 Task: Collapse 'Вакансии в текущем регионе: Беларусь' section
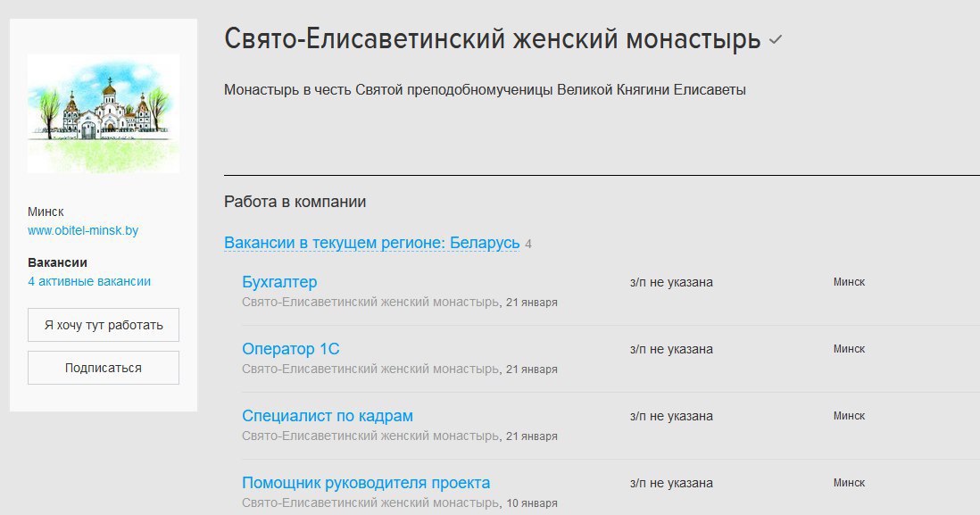point(372,243)
